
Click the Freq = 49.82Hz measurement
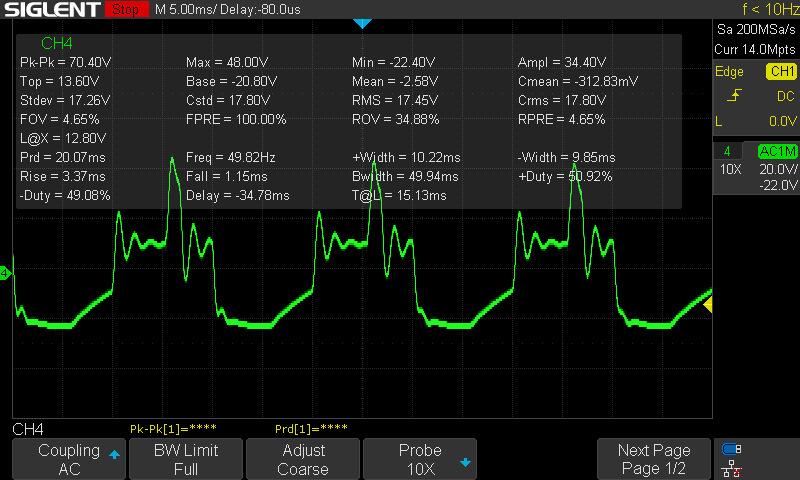[231, 158]
